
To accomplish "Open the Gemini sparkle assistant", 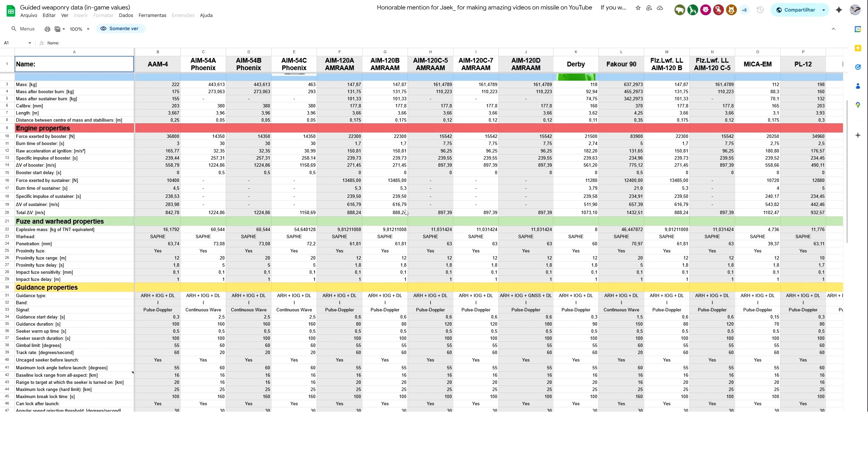I will point(839,10).
